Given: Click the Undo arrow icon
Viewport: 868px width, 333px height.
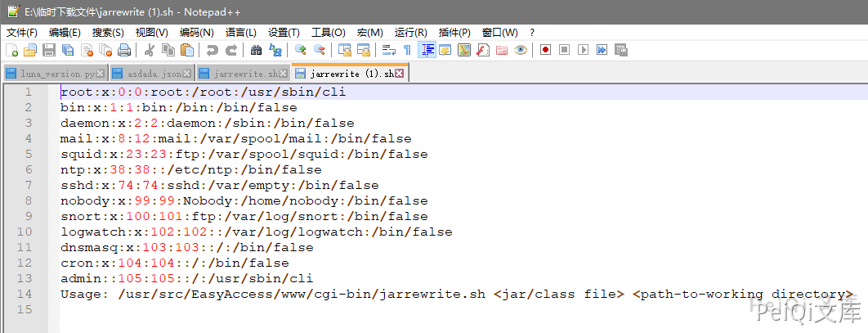Looking at the screenshot, I should [x=213, y=50].
